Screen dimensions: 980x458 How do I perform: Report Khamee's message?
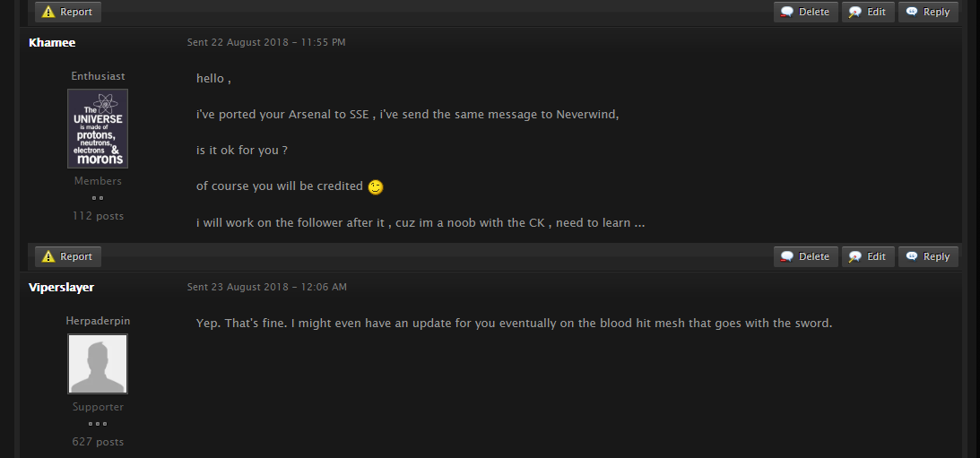(68, 256)
